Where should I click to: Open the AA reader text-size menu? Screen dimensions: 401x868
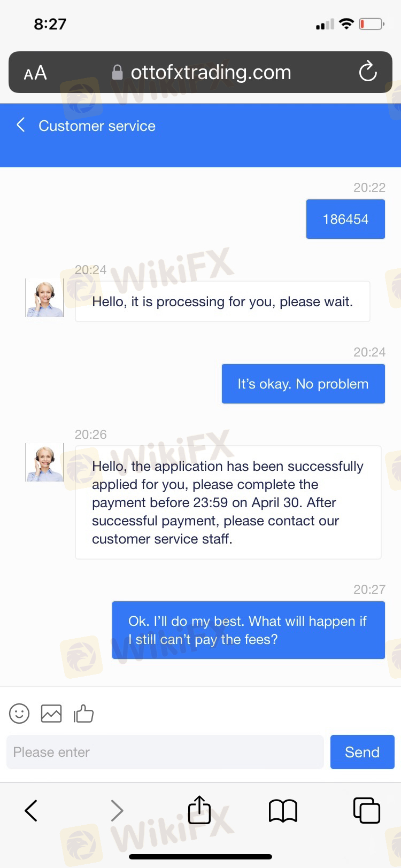(x=35, y=73)
